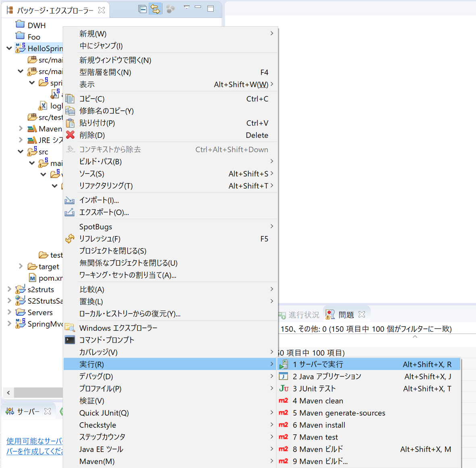The width and height of the screenshot is (476, 468).
Task: Expand the JRE system library node
Action: 21,140
